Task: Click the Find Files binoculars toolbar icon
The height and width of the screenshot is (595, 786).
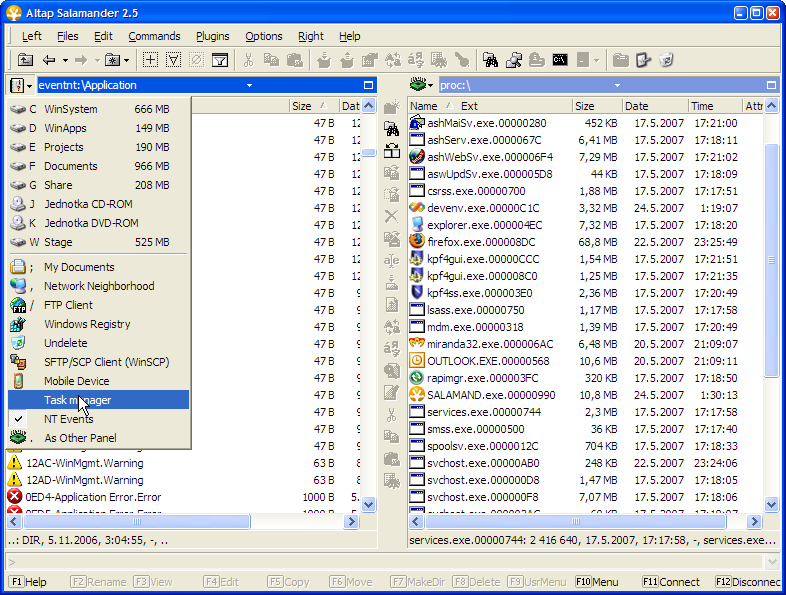Action: (490, 61)
